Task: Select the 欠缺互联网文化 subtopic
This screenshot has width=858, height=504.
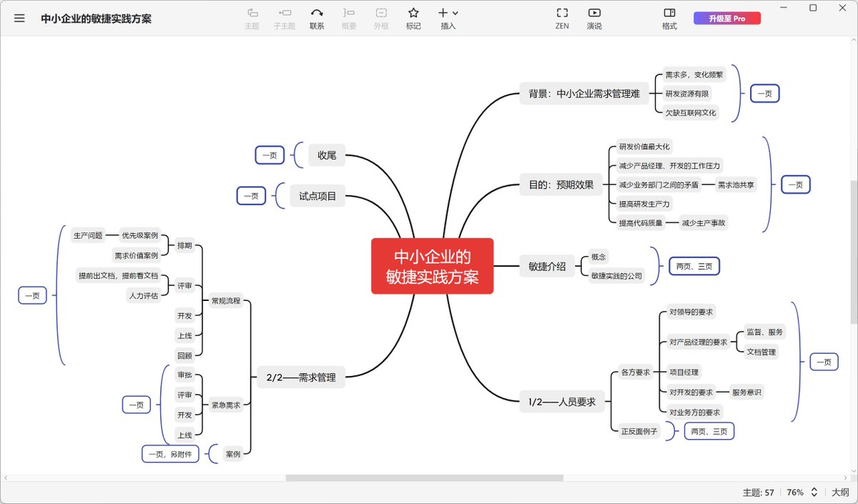Action: (x=691, y=112)
